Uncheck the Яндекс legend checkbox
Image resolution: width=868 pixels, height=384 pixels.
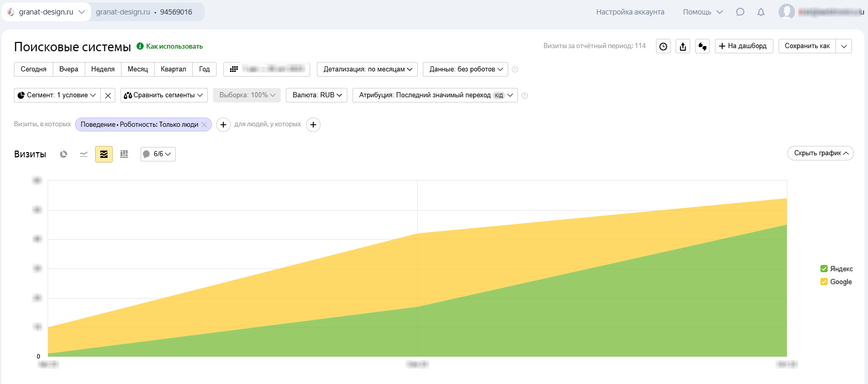coord(824,269)
